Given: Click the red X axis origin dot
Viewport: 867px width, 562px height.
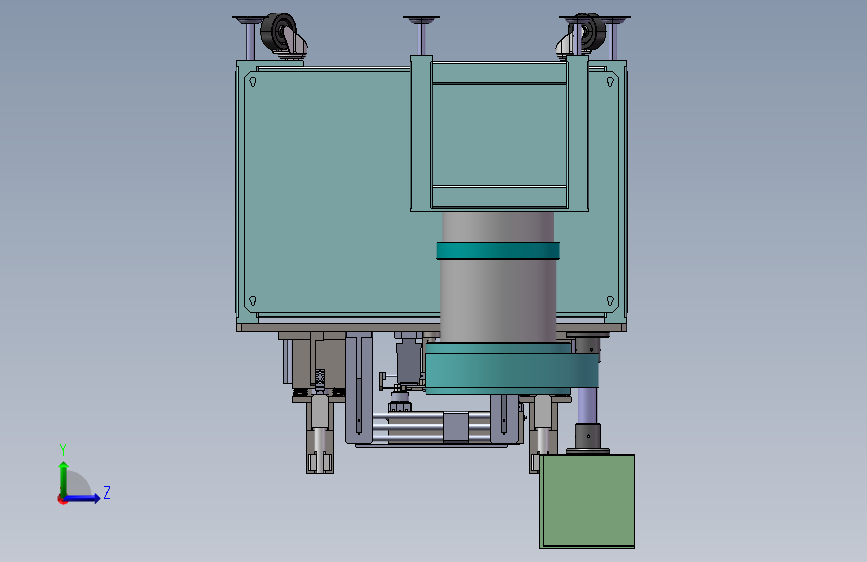Looking at the screenshot, I should point(62,499).
